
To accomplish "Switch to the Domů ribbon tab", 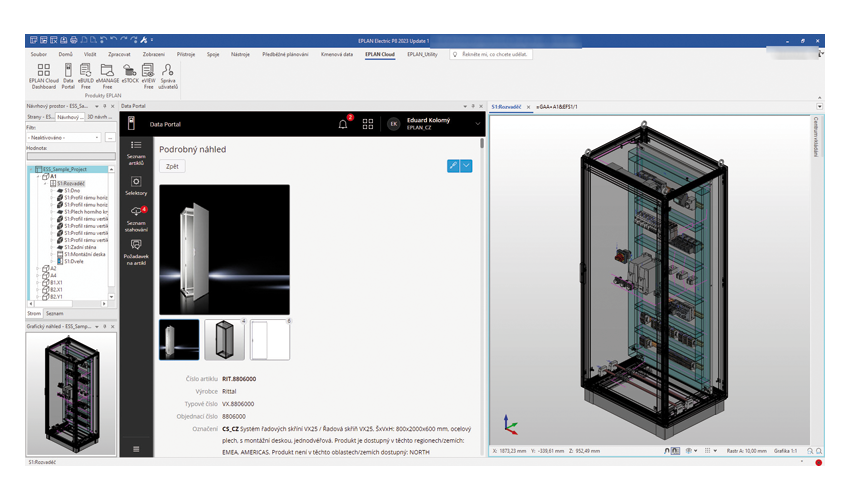I will 66,54.
